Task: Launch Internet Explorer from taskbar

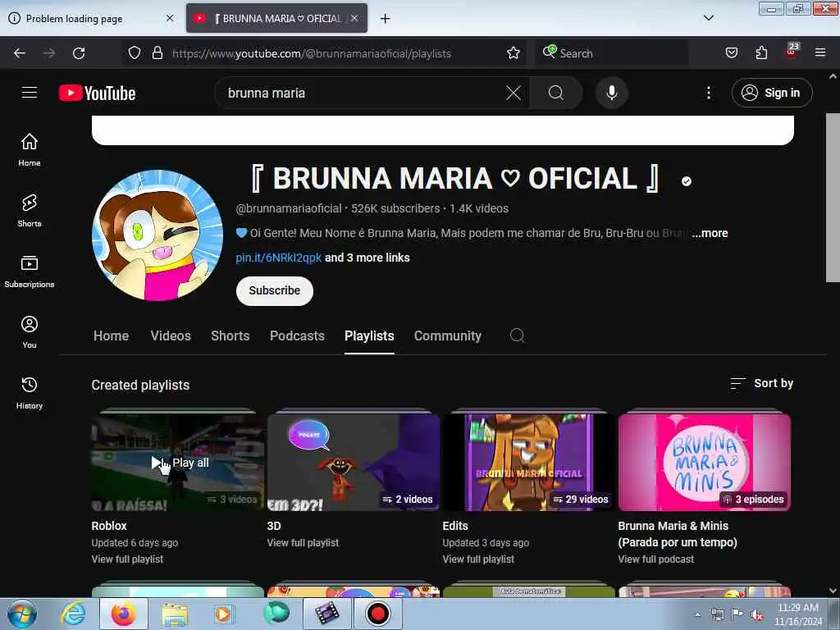Action: click(73, 614)
